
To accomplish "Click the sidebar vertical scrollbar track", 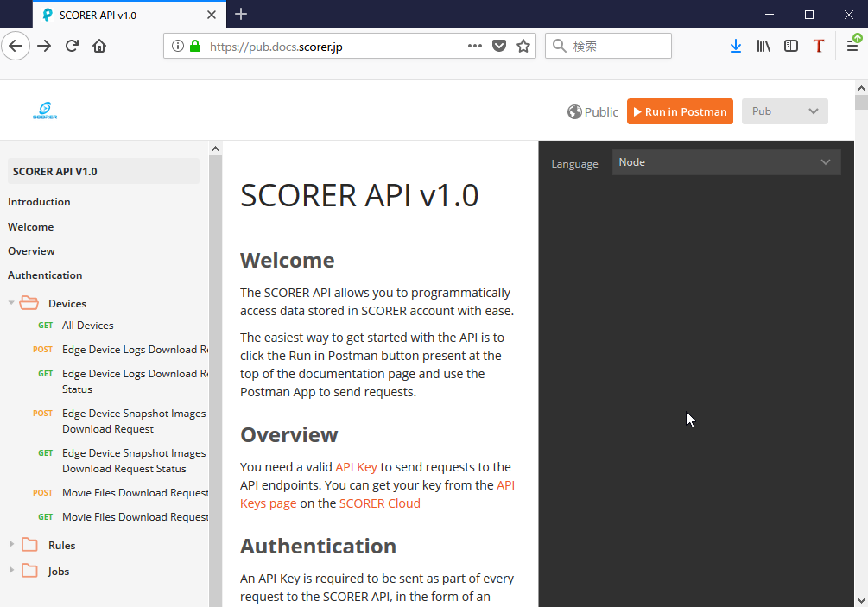I will tap(215, 382).
